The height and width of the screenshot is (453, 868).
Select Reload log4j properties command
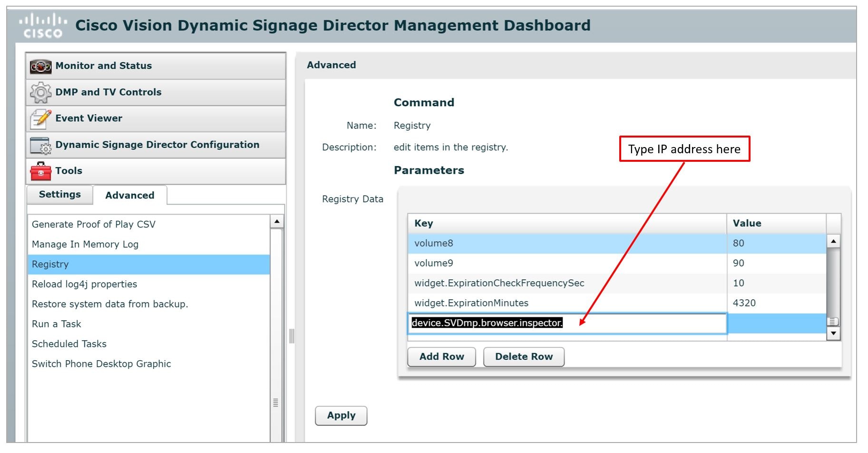click(148, 285)
